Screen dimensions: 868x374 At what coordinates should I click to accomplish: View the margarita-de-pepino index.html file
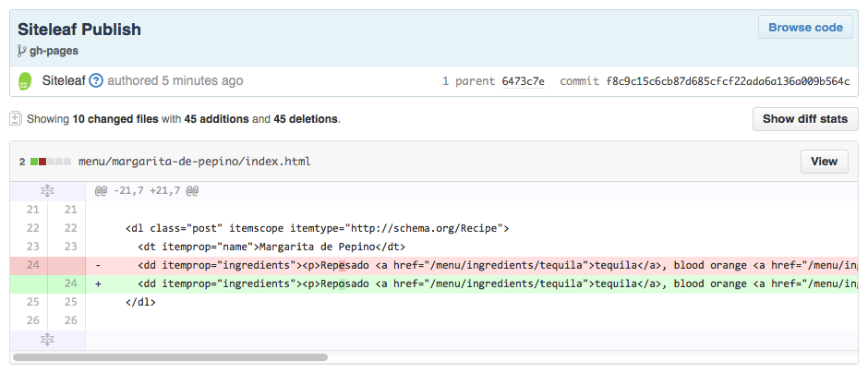pyautogui.click(x=824, y=162)
